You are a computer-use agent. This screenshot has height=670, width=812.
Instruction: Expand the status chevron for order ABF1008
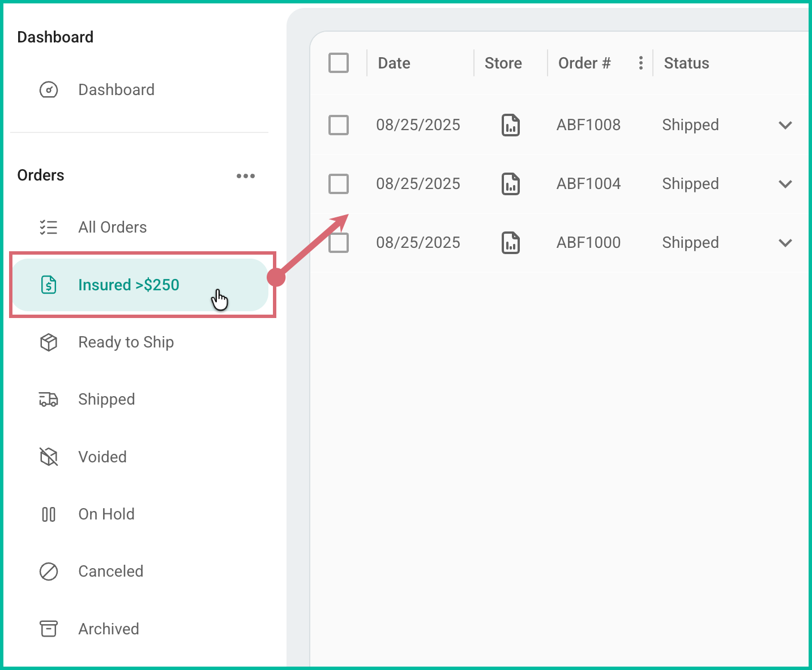coord(785,125)
